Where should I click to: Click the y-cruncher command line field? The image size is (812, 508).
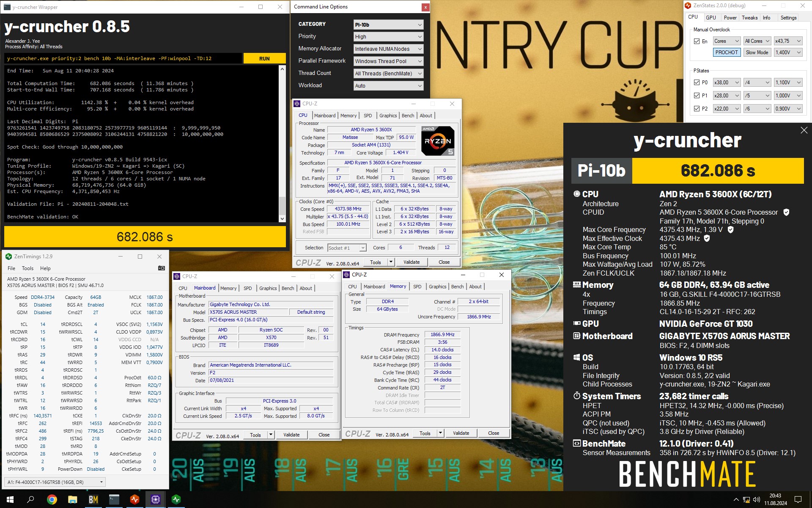pyautogui.click(x=123, y=58)
